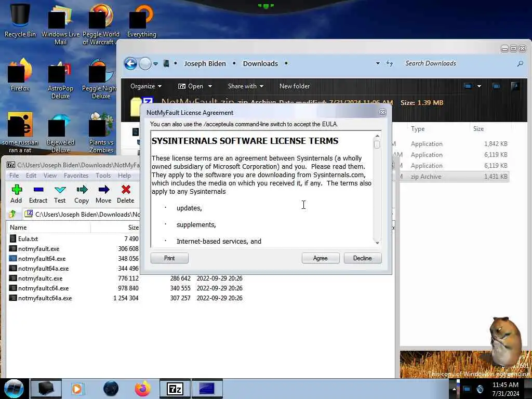Click the Name column header in 7-Zip

click(48, 228)
